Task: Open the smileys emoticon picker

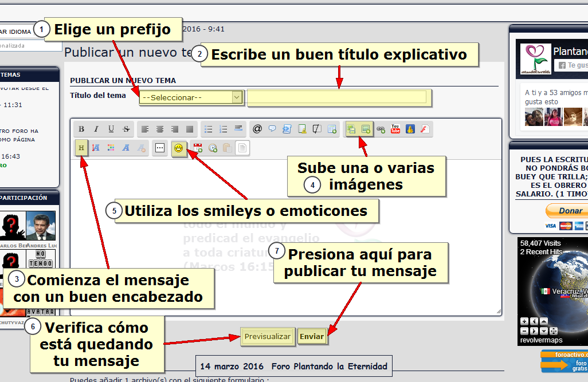Action: tap(178, 148)
